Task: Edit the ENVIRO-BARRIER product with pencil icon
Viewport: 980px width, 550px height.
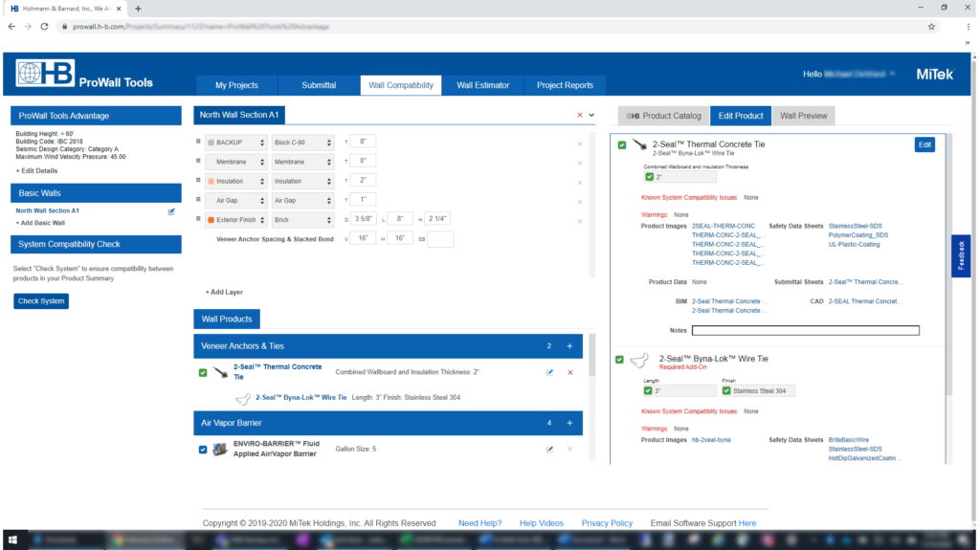Action: coord(549,450)
